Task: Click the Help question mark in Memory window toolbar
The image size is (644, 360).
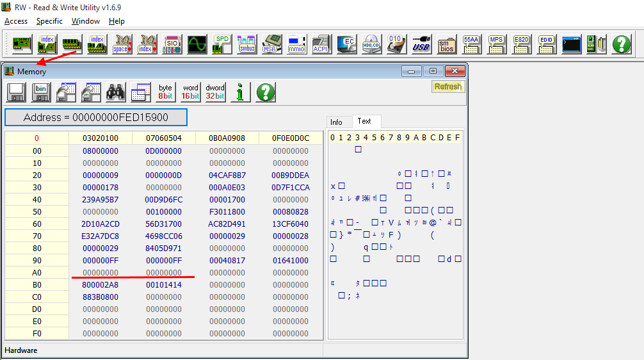Action: pyautogui.click(x=265, y=92)
